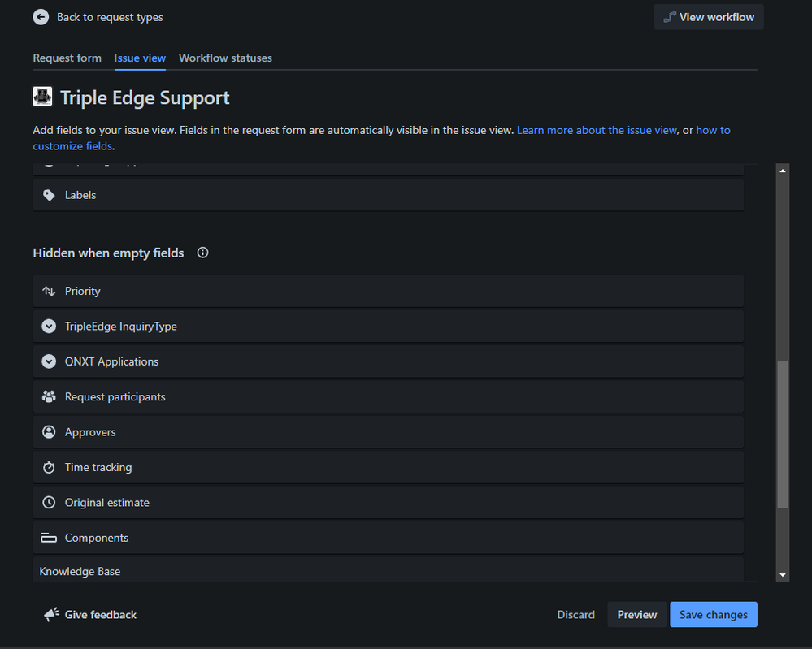Click the scrollbar down arrow

pos(783,575)
